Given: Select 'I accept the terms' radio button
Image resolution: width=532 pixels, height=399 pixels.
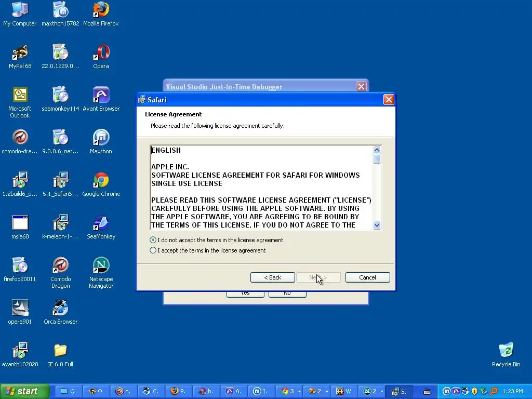Looking at the screenshot, I should (x=153, y=250).
